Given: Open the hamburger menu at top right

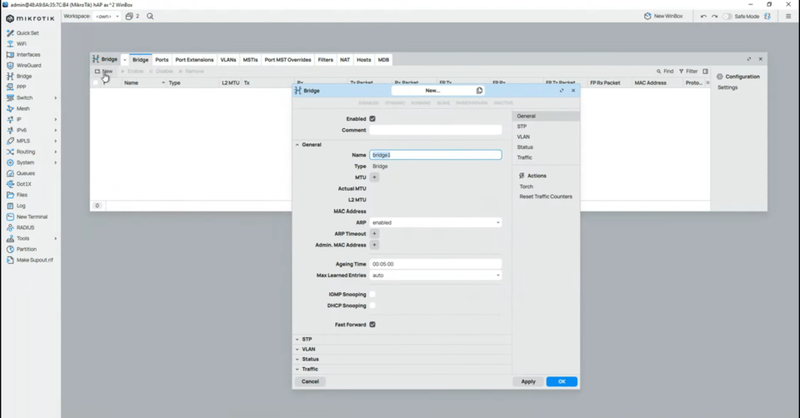Looking at the screenshot, I should coord(788,16).
